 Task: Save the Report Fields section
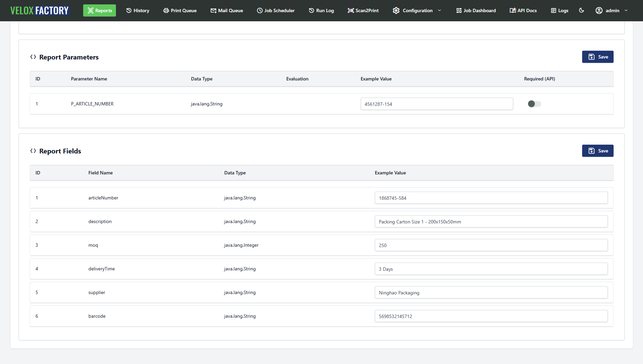click(x=598, y=151)
